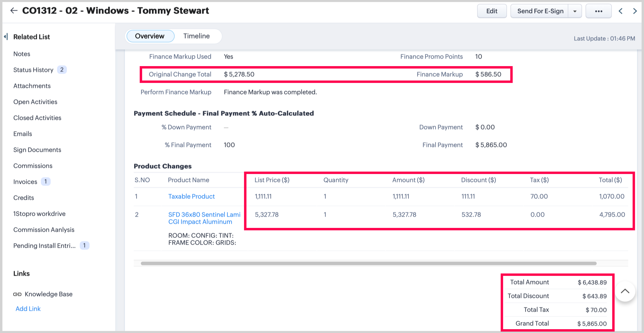Collapse the Related List sidebar panel

(x=6, y=37)
